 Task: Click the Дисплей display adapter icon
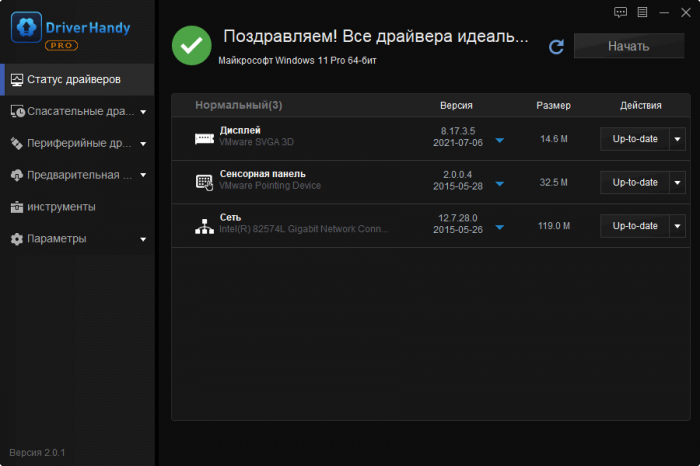(x=204, y=139)
